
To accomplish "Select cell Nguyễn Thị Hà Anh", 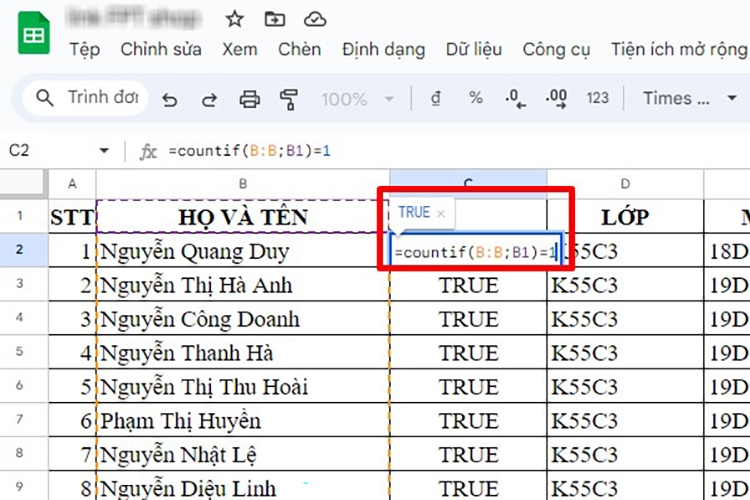I will 243,285.
